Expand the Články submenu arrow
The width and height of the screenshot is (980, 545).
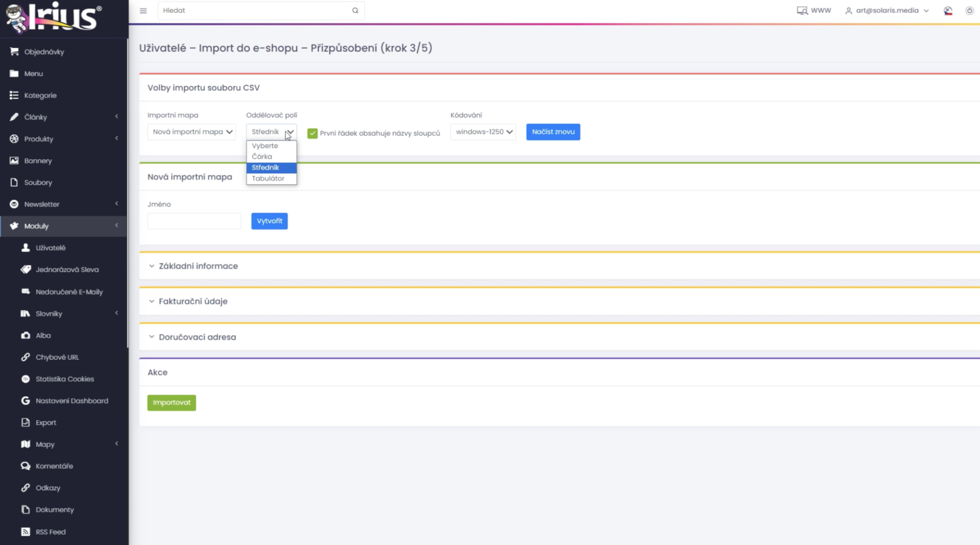(x=117, y=116)
